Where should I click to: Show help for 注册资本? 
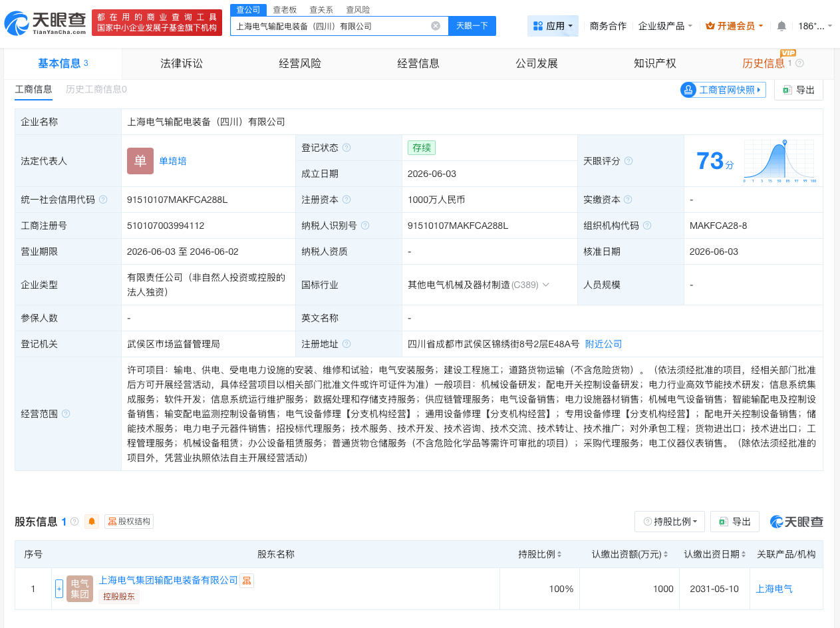click(347, 200)
